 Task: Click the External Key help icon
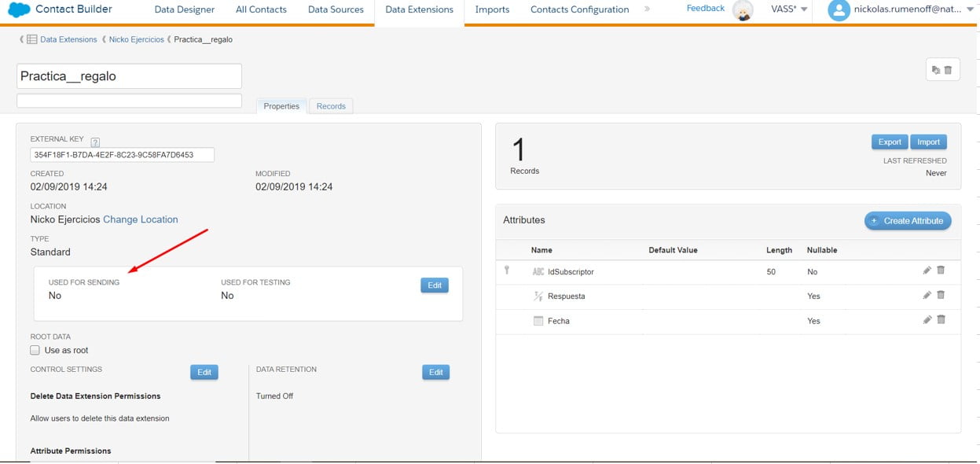[95, 142]
